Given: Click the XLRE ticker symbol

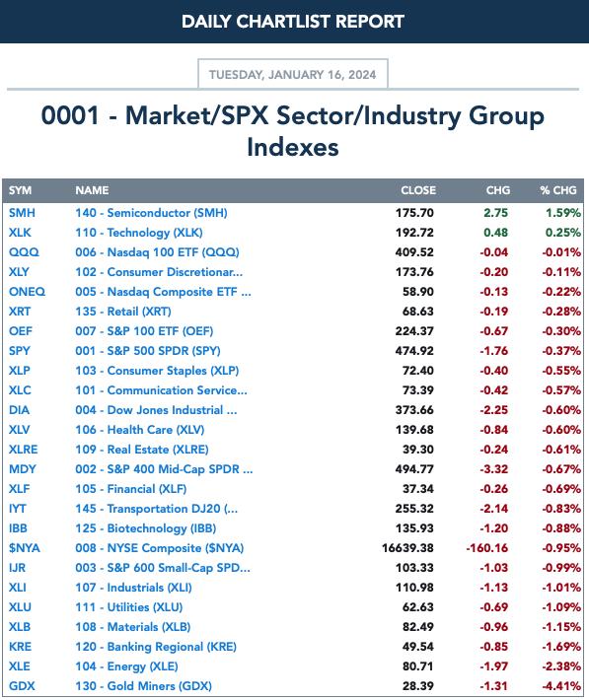Looking at the screenshot, I should (24, 450).
